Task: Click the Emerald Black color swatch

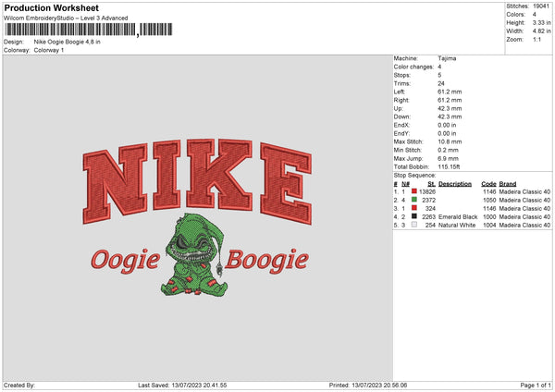Action: [x=413, y=216]
